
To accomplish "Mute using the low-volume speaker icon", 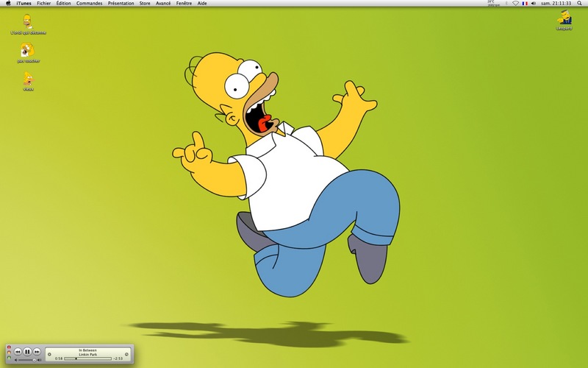I will [x=15, y=360].
